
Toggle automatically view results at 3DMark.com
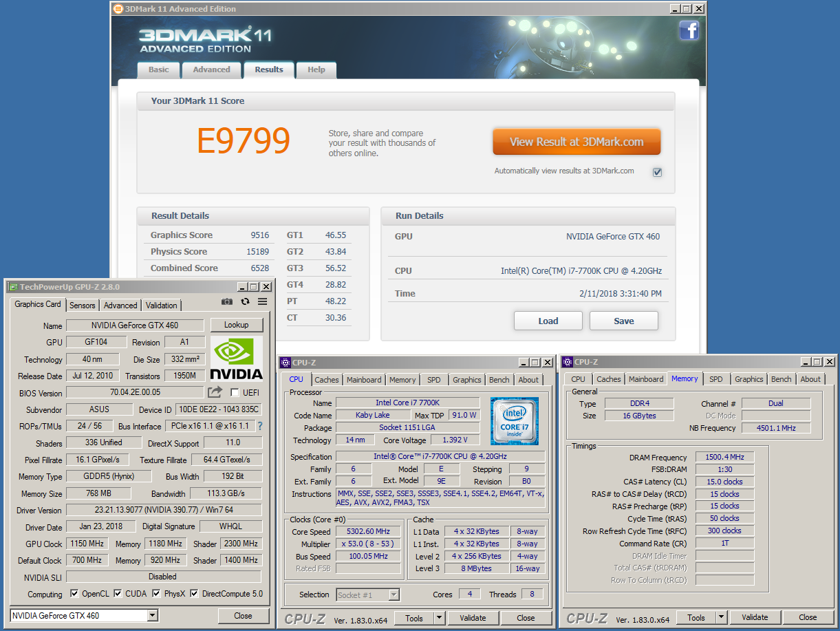[x=657, y=172]
